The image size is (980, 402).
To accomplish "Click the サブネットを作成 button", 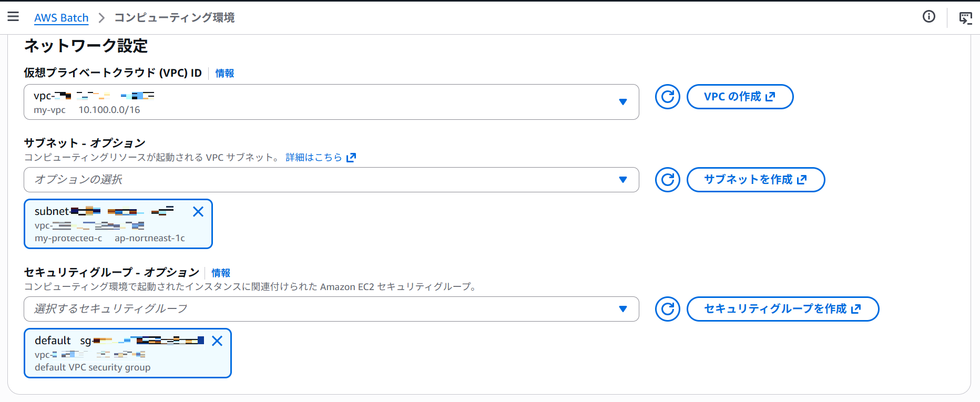I will click(756, 180).
